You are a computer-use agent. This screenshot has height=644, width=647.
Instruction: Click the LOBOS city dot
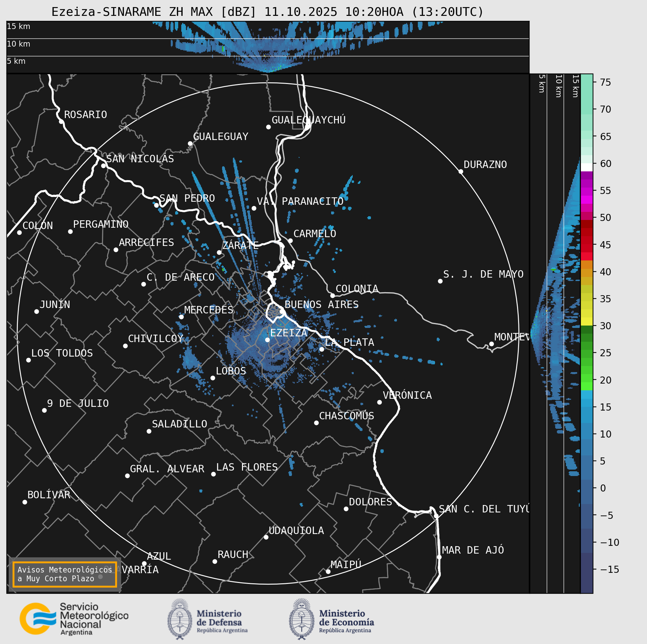[x=213, y=378]
